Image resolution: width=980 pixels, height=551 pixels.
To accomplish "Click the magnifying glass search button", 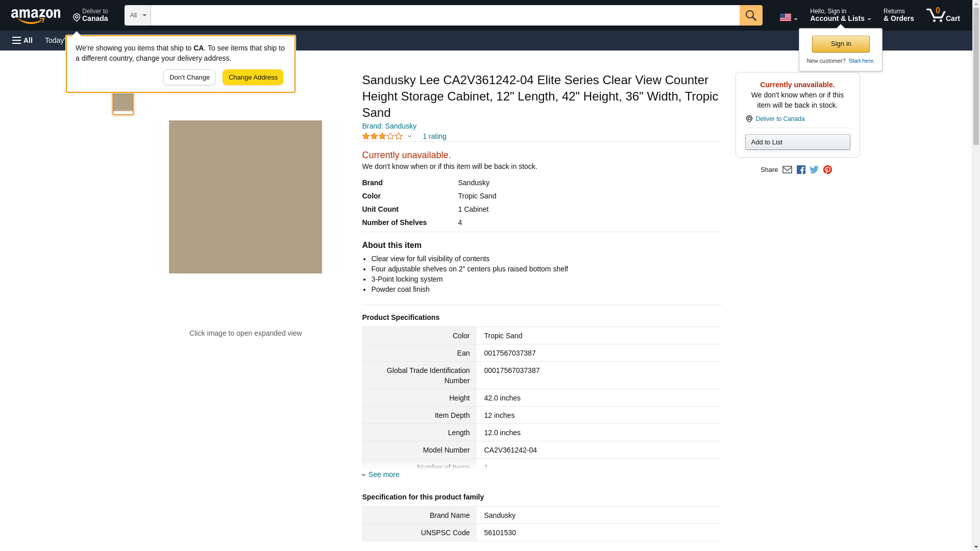I will pos(750,15).
